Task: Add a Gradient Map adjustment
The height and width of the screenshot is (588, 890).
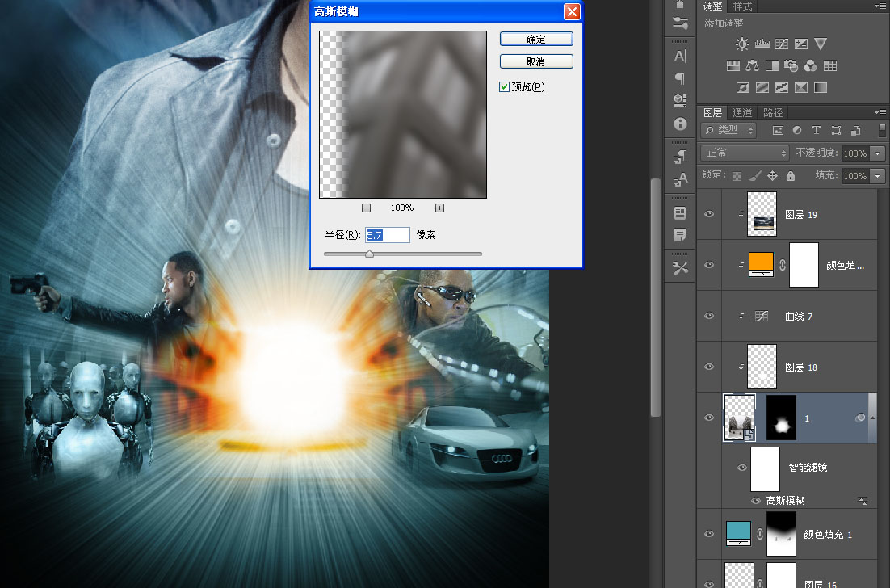Action: tap(821, 87)
